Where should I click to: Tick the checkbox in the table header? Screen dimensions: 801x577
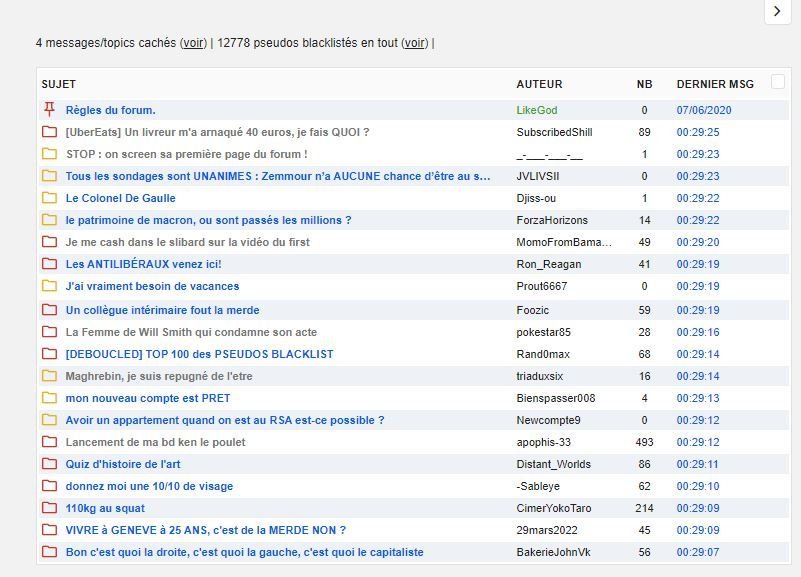[778, 83]
